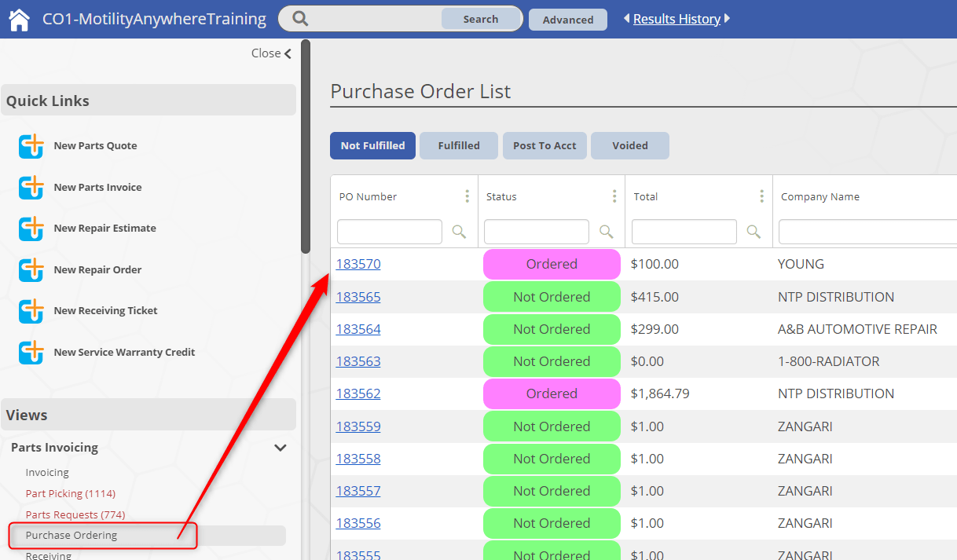Click the Status column filter search icon
This screenshot has height=560, width=957.
click(x=606, y=232)
